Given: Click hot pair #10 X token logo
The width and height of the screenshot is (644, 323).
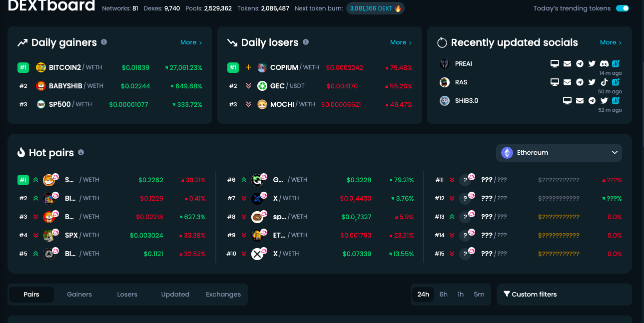Looking at the screenshot, I should (x=257, y=254).
